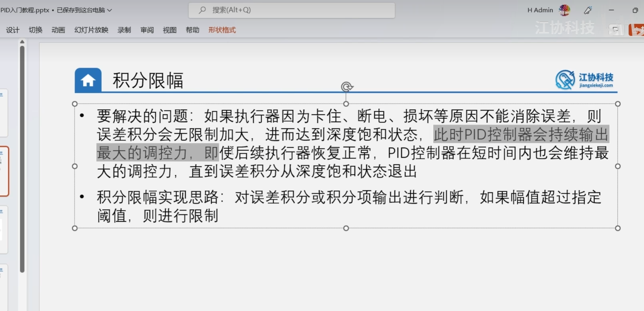
Task: Click the text 则进行限制
Action: (x=180, y=216)
